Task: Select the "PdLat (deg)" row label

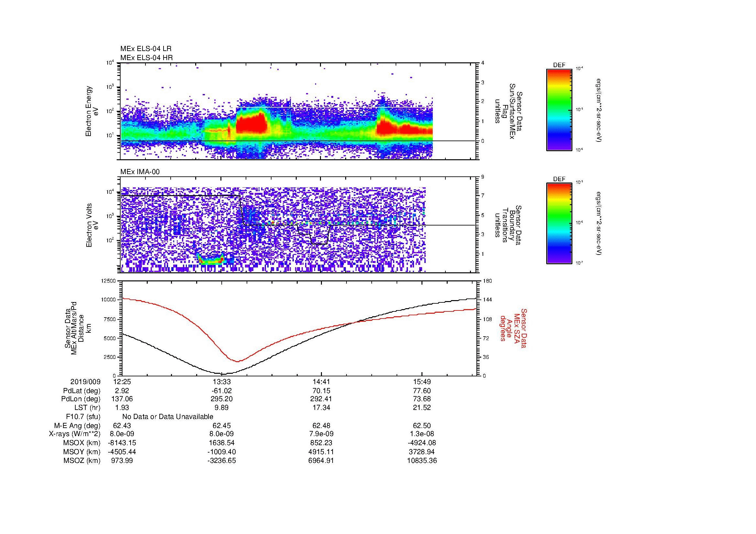Action: pos(82,391)
